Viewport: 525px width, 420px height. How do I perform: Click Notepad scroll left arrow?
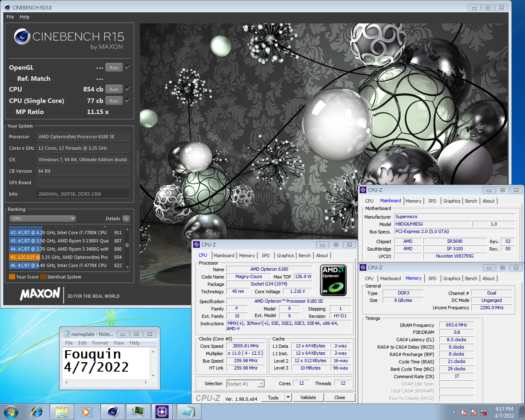click(x=66, y=383)
